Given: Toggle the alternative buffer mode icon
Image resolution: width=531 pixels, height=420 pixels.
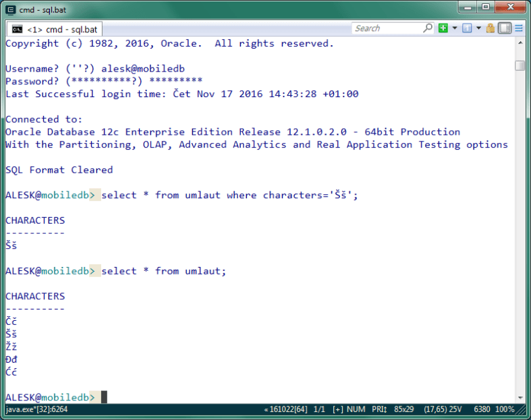Looking at the screenshot, I should click(505, 28).
